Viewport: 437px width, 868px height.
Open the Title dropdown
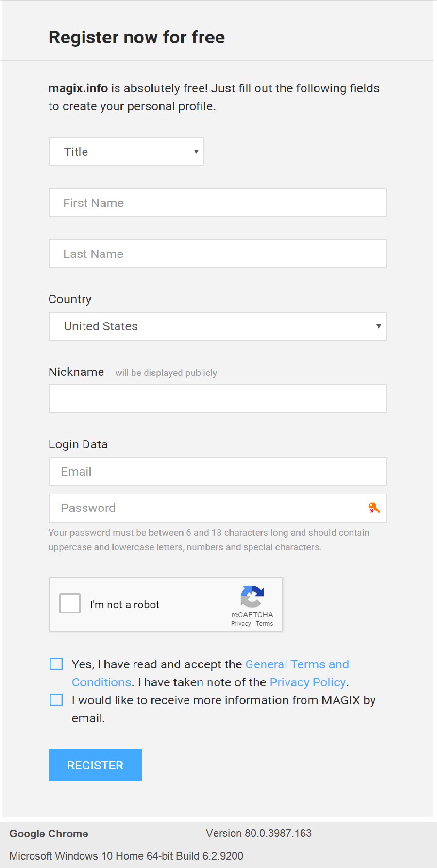pyautogui.click(x=126, y=152)
